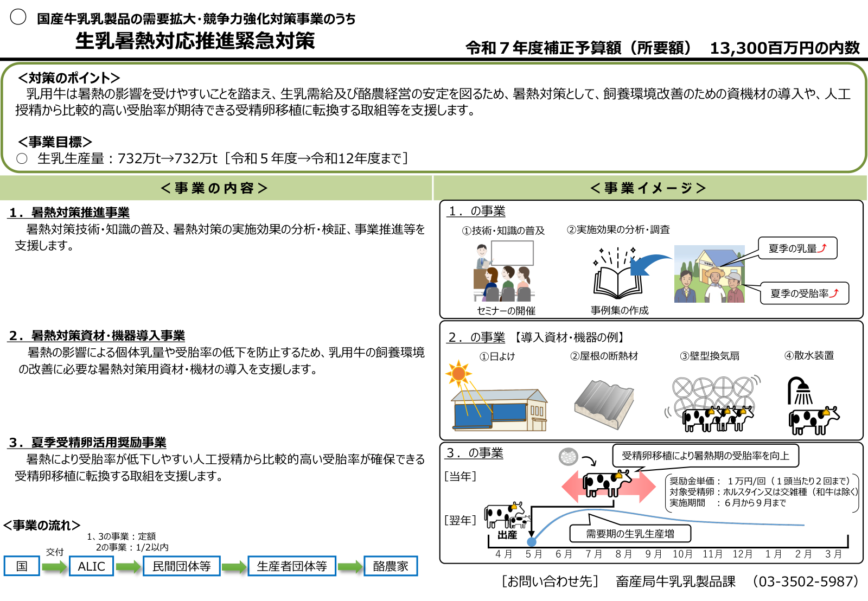Click the ③壁型換気扇 label
868x601 pixels.
tap(710, 356)
